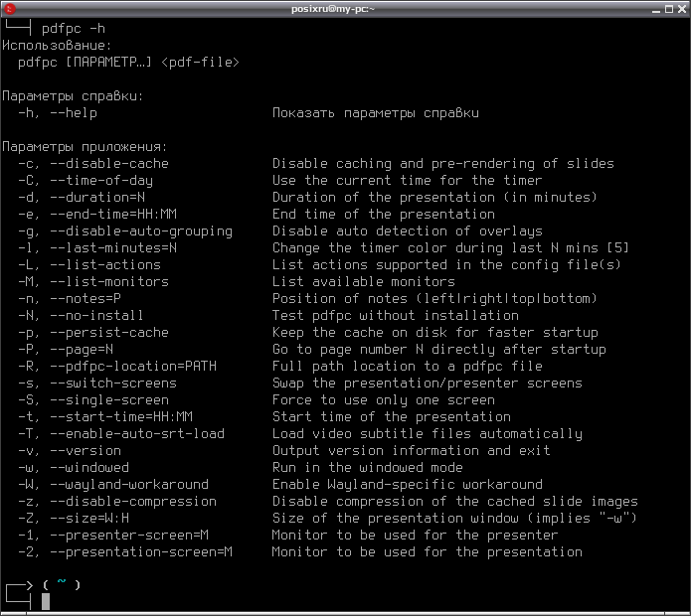Click 'Start time of the presentation' description
This screenshot has width=691, height=616.
click(392, 416)
